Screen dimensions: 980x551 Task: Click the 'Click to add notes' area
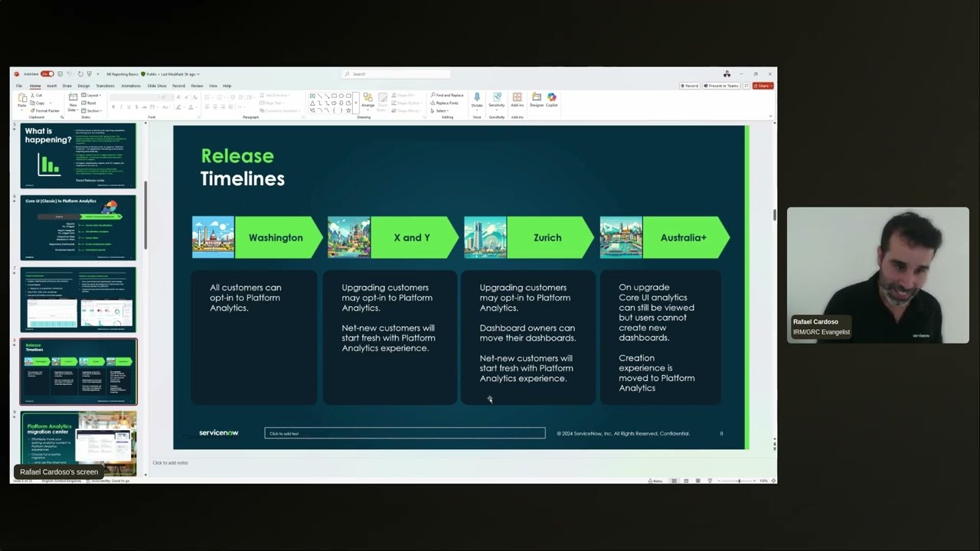[170, 463]
